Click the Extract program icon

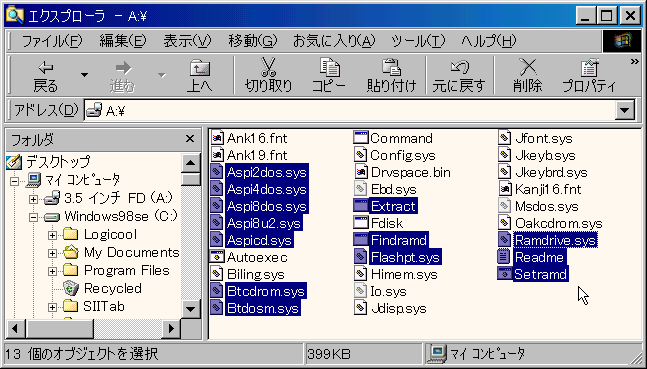361,206
